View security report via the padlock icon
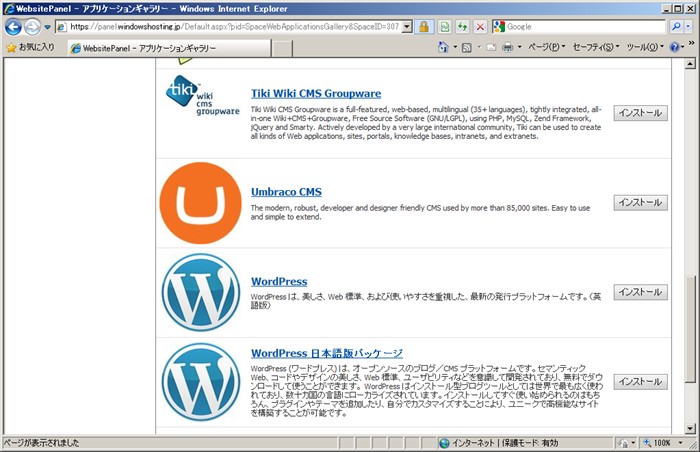Screen dimensions: 700x452 [424, 27]
